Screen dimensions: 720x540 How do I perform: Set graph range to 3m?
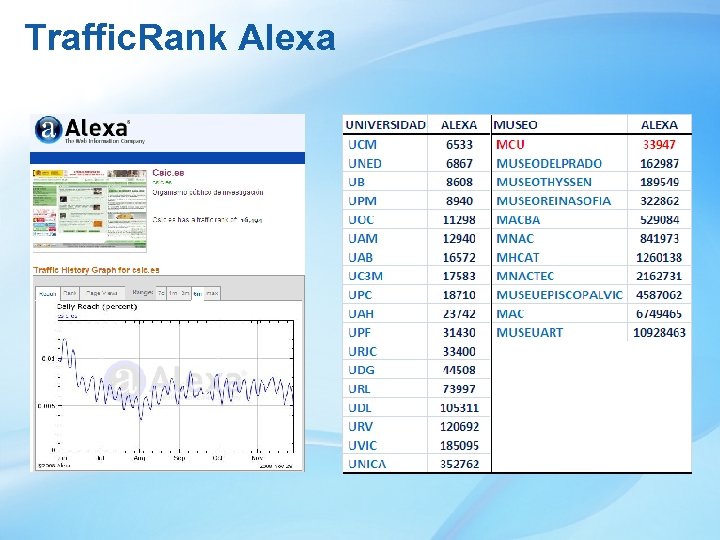[x=185, y=293]
